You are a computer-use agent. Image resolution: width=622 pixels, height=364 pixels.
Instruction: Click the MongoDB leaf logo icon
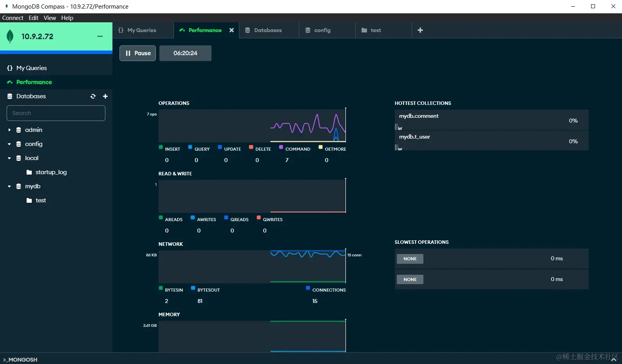(x=10, y=36)
